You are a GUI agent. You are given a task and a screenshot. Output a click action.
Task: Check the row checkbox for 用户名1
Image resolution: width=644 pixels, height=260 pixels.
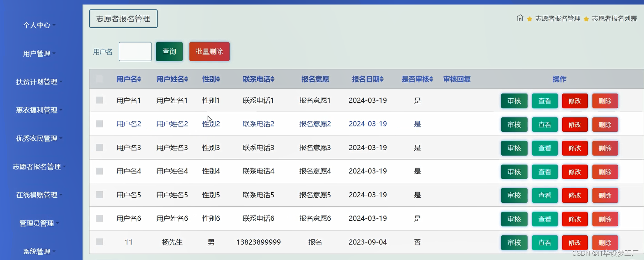click(100, 100)
